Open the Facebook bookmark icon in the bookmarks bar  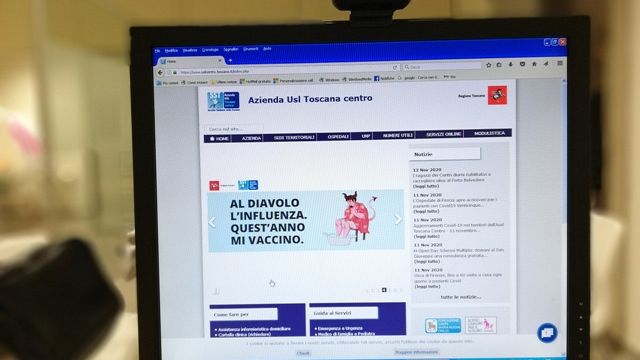click(x=376, y=78)
